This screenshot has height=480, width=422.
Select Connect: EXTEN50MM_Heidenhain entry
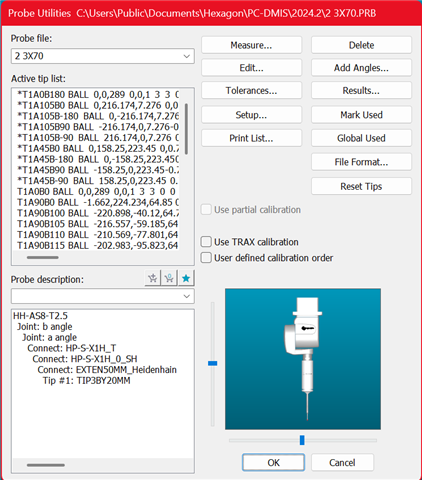coord(107,370)
